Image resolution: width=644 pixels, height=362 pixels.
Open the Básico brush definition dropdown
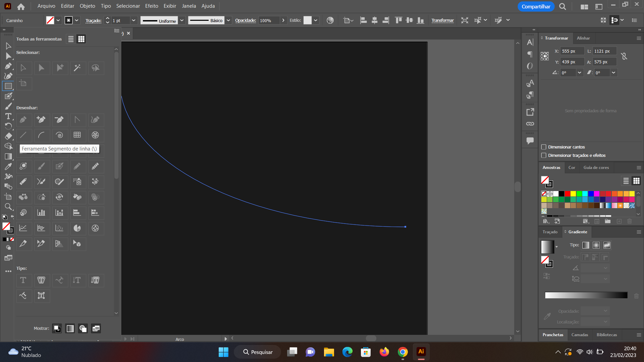228,20
